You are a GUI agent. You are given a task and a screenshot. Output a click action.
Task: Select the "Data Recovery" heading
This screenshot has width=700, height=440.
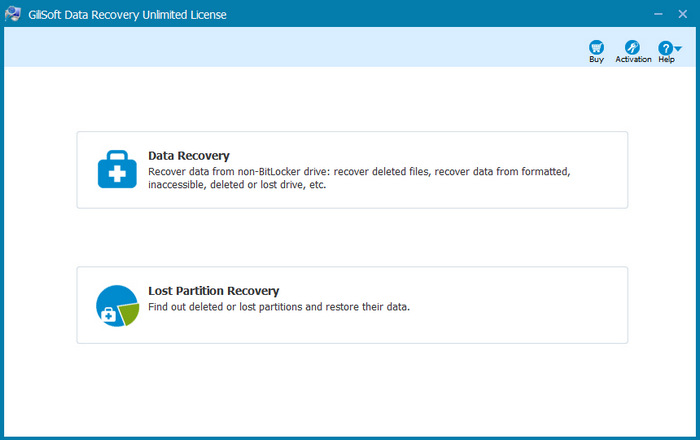(189, 156)
